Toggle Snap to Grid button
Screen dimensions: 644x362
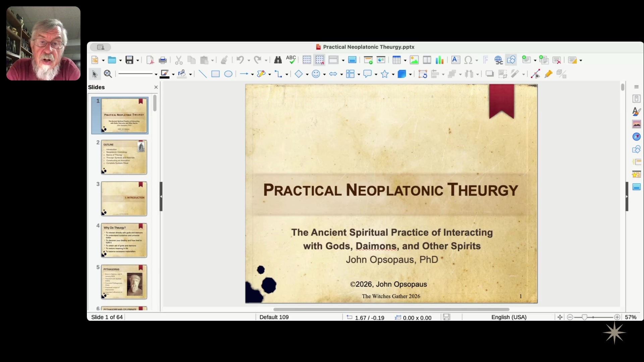point(320,60)
